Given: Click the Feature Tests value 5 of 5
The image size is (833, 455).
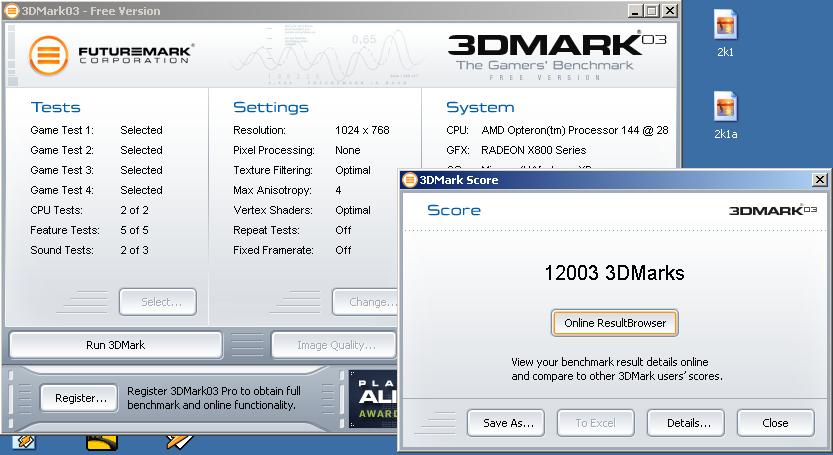Looking at the screenshot, I should (134, 230).
